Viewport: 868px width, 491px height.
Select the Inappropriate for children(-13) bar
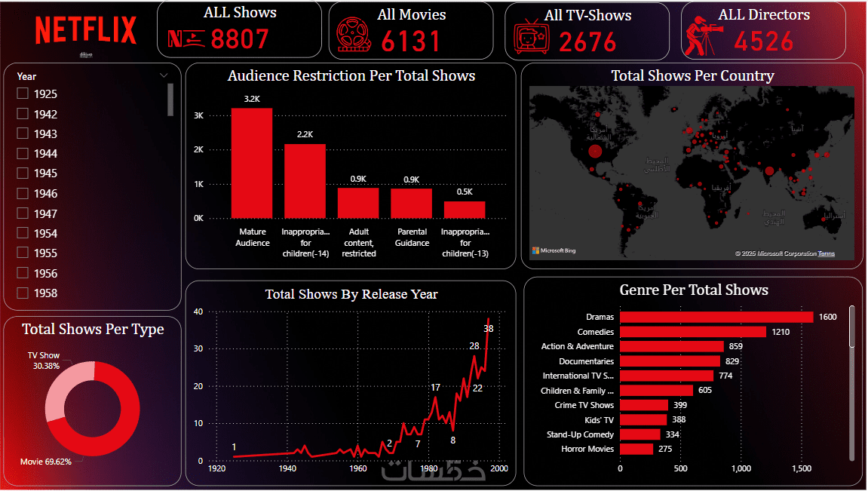(x=465, y=210)
